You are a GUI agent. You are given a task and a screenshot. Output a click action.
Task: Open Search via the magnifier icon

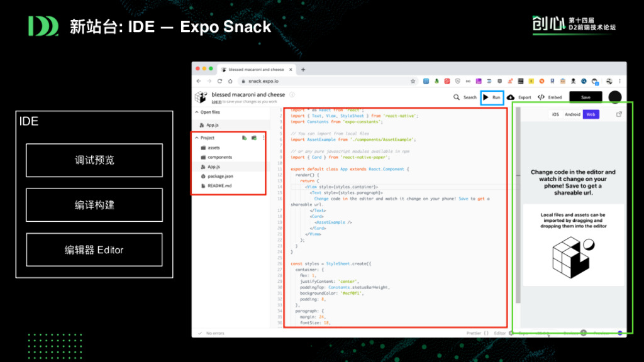pos(457,97)
